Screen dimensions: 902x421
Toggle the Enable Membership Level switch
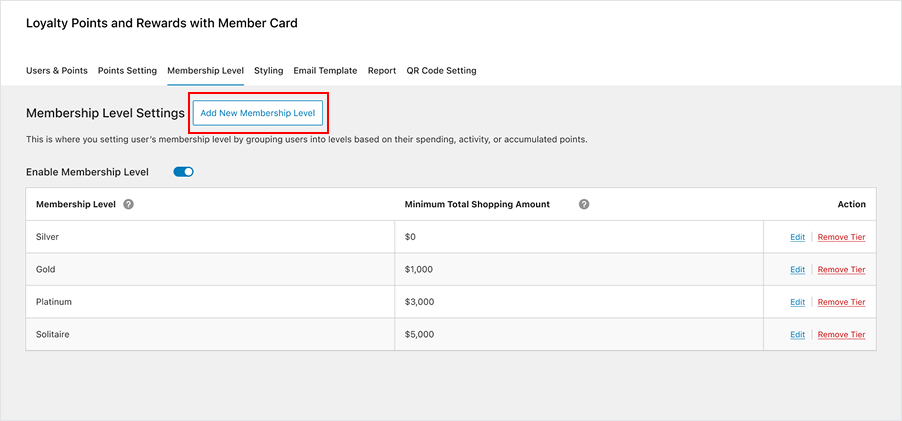183,172
